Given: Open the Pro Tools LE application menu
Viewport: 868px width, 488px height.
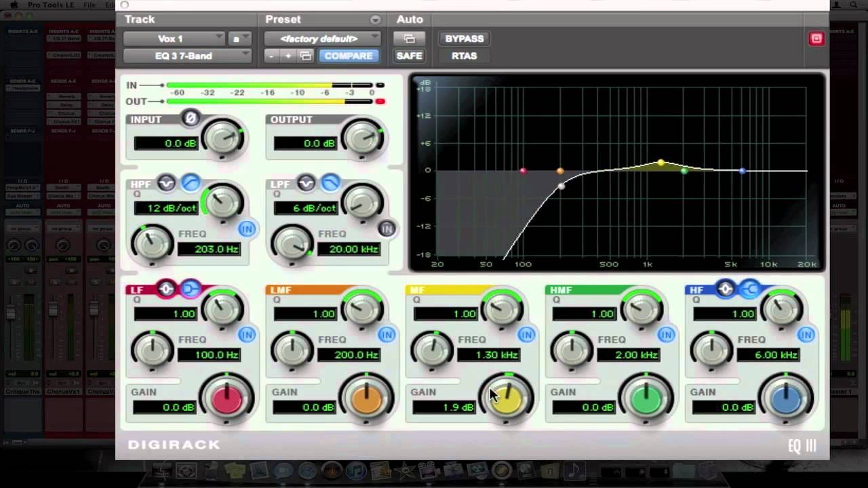Looking at the screenshot, I should [x=51, y=5].
